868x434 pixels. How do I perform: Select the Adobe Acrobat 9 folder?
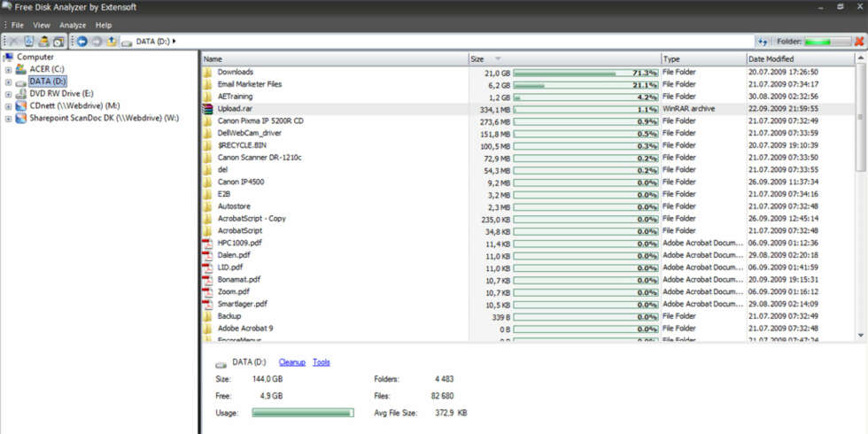coord(245,329)
